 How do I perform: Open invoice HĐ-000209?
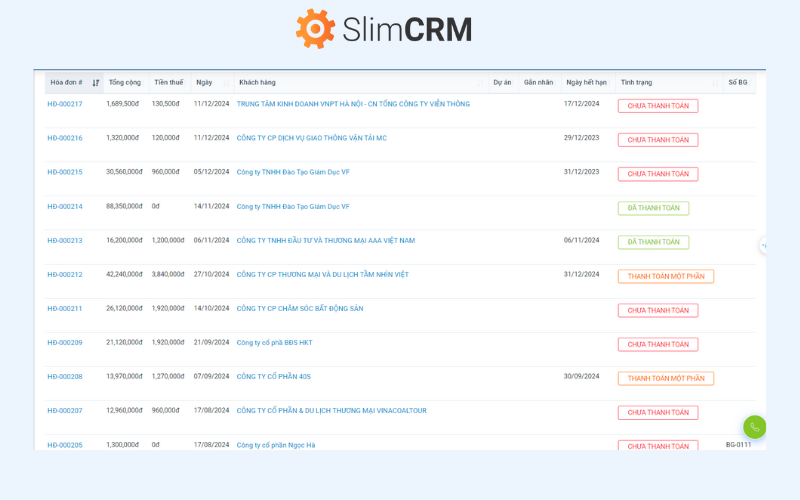65,343
